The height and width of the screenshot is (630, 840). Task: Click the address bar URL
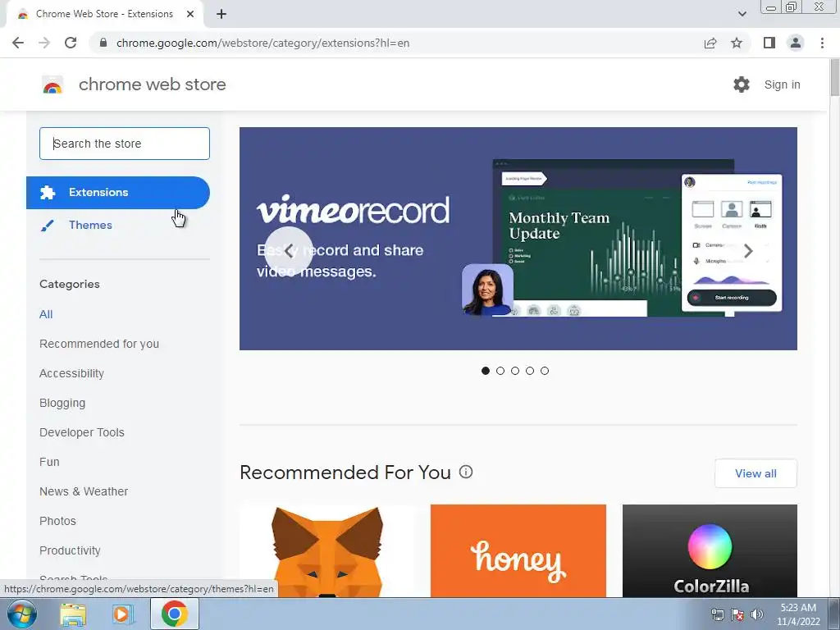click(x=262, y=43)
